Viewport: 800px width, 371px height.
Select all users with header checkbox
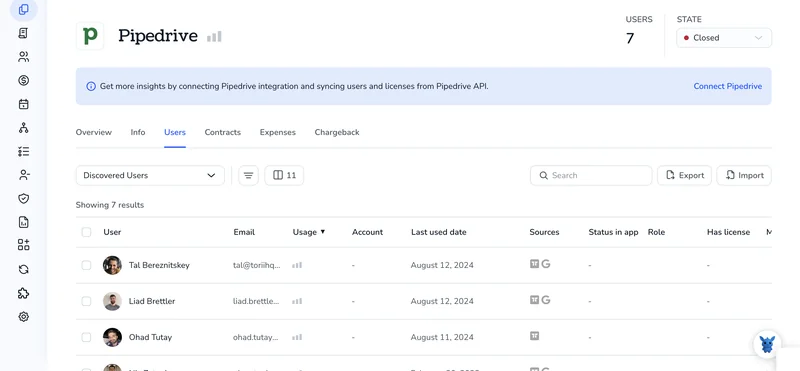[86, 232]
